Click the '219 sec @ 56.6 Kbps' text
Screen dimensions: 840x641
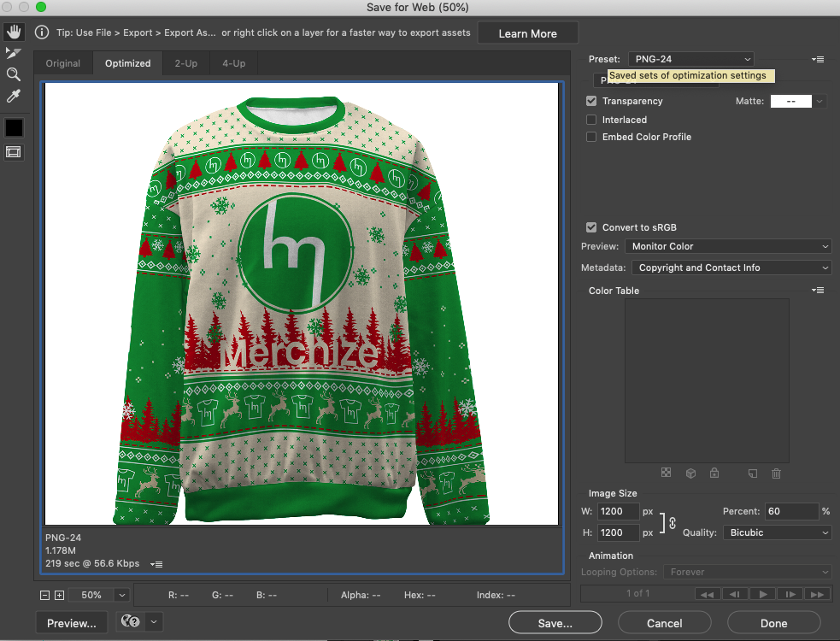92,563
